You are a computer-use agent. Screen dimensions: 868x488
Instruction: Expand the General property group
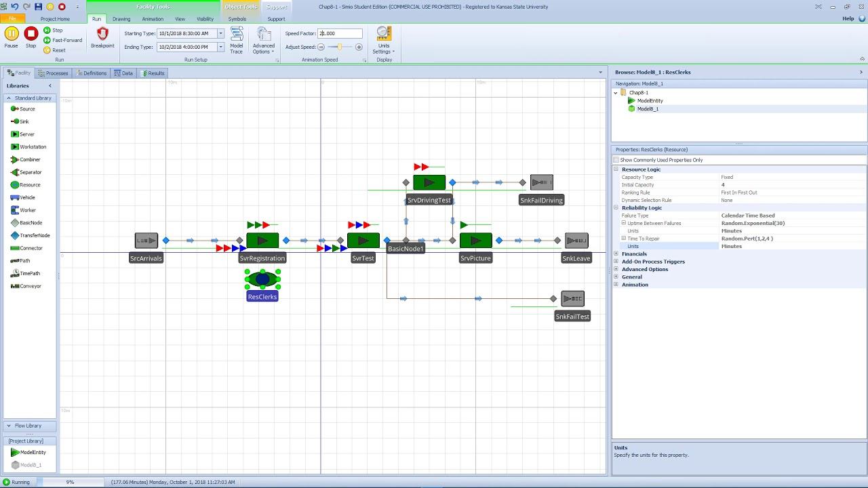coord(616,277)
